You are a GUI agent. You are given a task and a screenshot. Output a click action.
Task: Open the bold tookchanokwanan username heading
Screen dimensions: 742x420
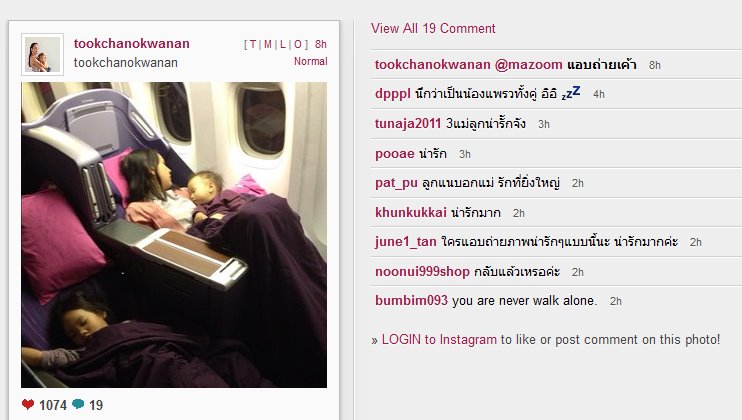tap(132, 44)
